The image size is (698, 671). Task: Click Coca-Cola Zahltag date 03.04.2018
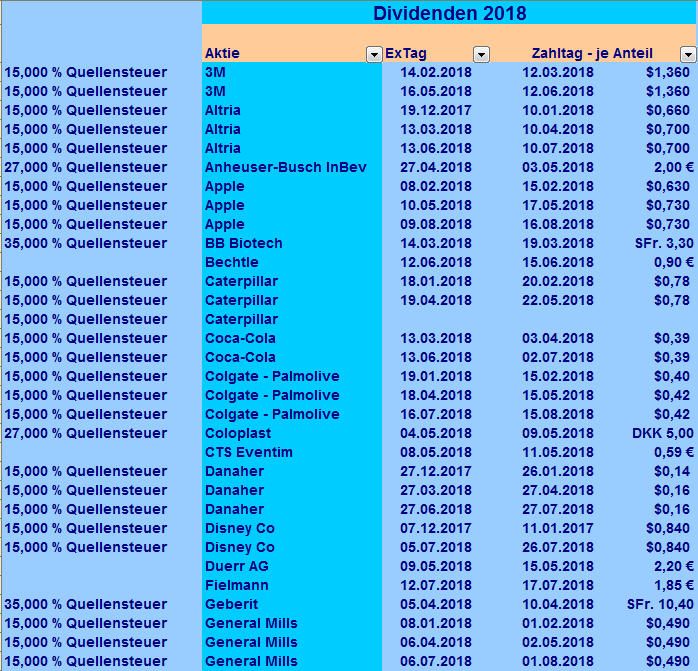pyautogui.click(x=558, y=338)
